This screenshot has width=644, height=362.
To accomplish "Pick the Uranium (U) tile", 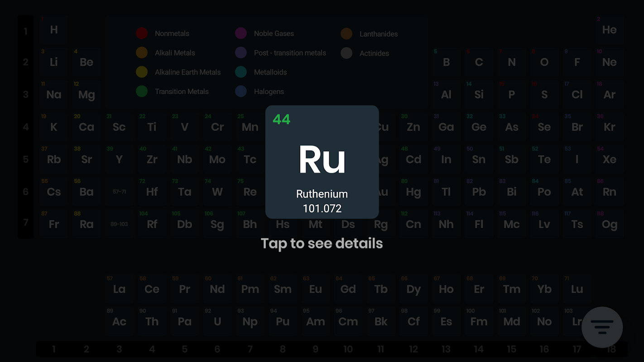I will pyautogui.click(x=217, y=322).
